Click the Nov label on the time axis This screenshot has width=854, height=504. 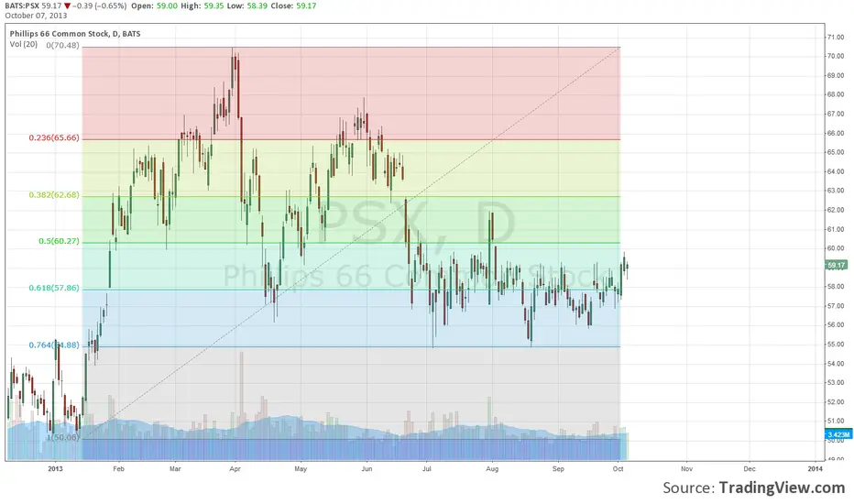[686, 468]
